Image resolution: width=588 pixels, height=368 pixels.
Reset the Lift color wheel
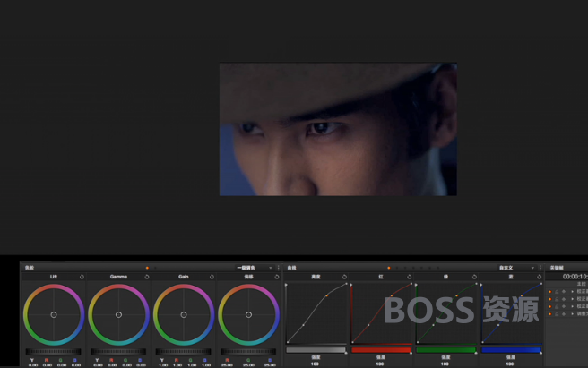click(x=82, y=277)
